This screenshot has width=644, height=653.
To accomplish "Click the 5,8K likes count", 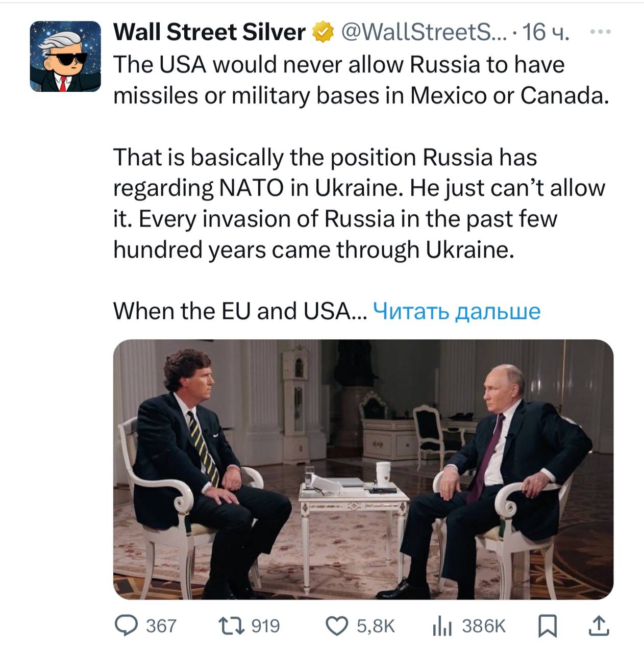I will (376, 625).
